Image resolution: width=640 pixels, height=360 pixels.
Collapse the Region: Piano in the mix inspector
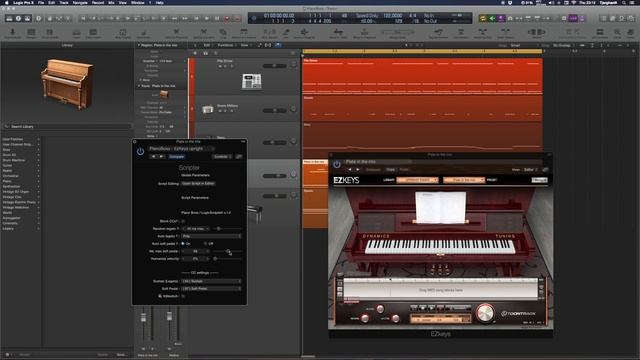(x=139, y=45)
